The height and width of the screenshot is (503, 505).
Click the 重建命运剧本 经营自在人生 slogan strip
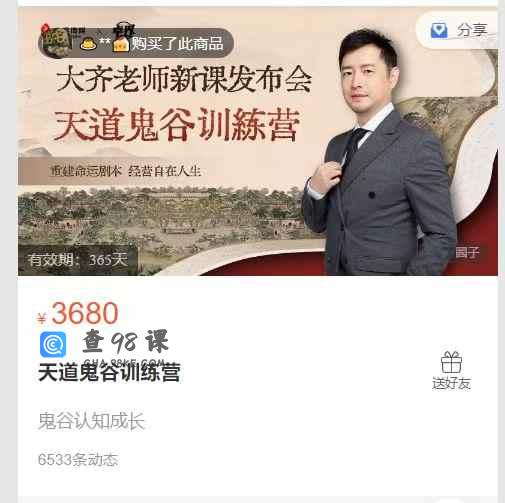click(x=126, y=171)
